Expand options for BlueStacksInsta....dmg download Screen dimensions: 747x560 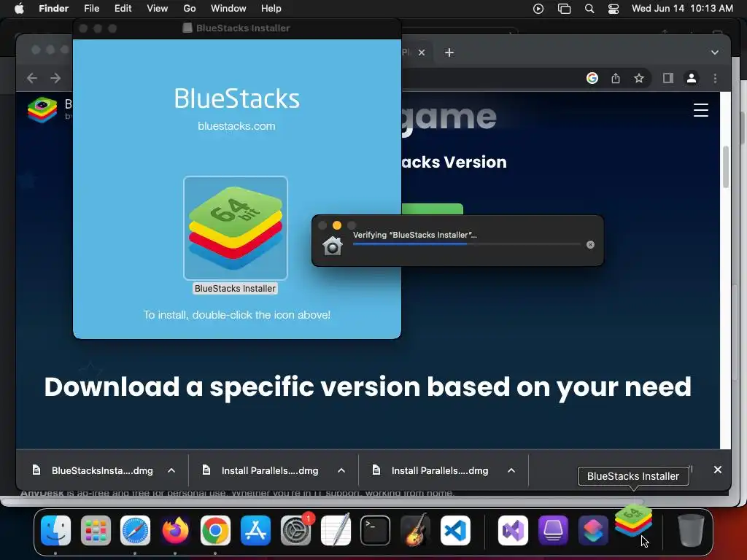[171, 470]
